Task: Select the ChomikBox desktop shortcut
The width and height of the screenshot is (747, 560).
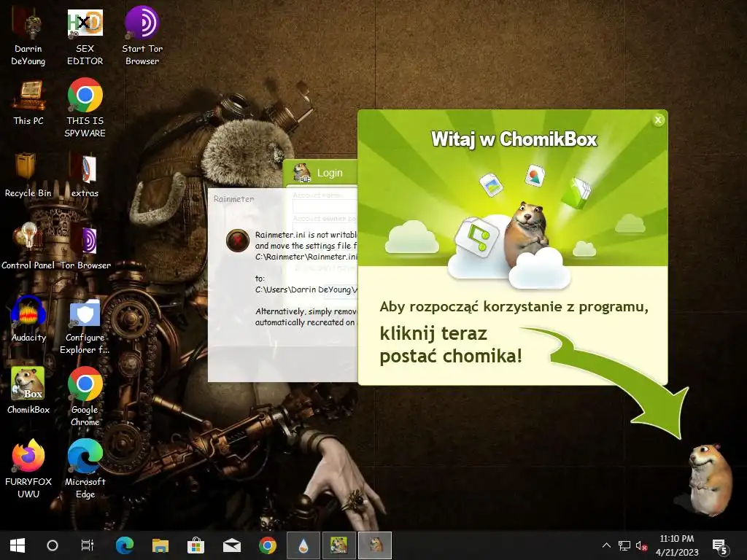Action: [28, 391]
